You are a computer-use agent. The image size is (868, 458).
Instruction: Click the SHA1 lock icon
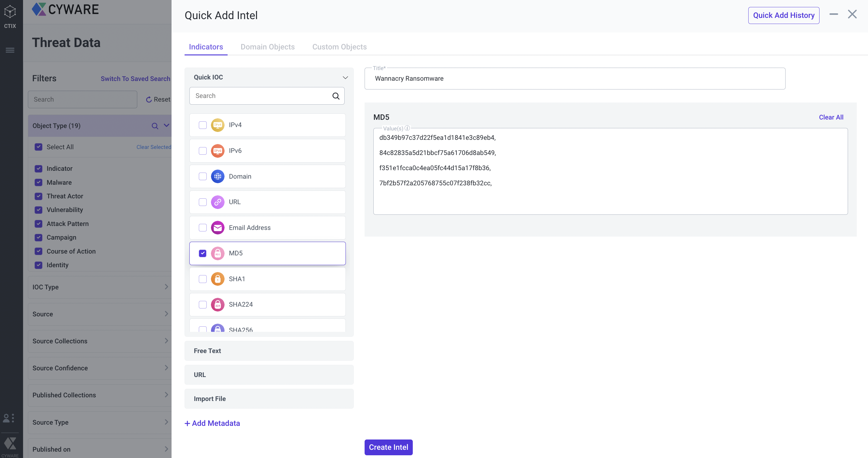[217, 279]
